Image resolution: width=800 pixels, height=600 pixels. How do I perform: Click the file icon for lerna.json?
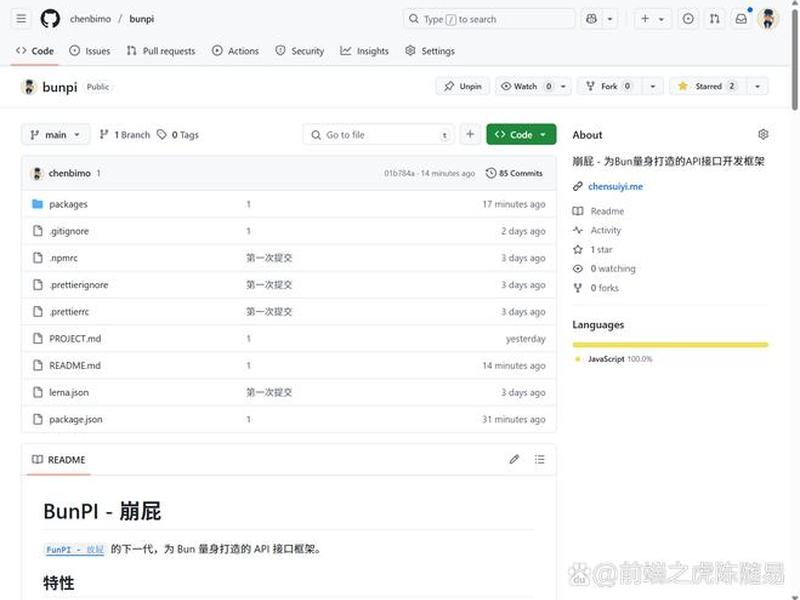tap(37, 392)
